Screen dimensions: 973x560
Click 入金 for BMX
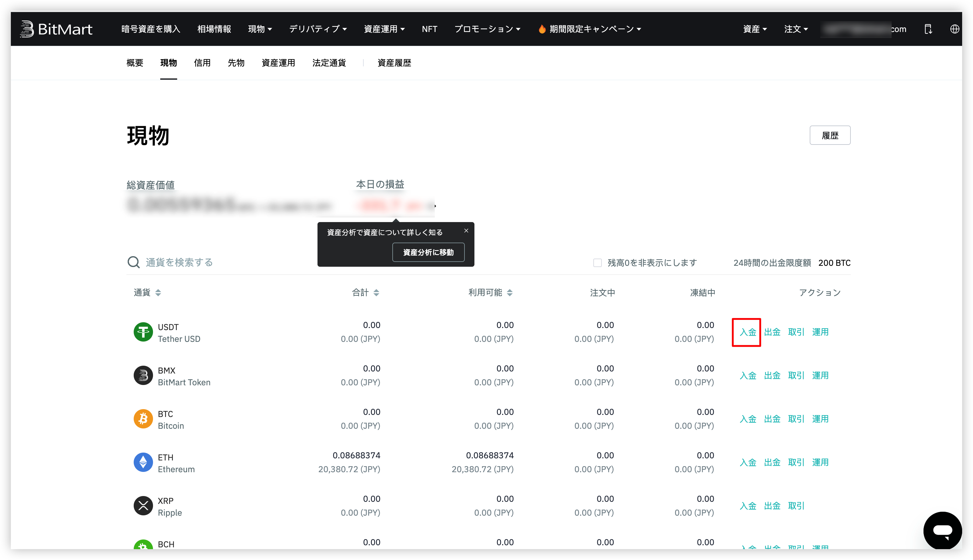point(748,375)
